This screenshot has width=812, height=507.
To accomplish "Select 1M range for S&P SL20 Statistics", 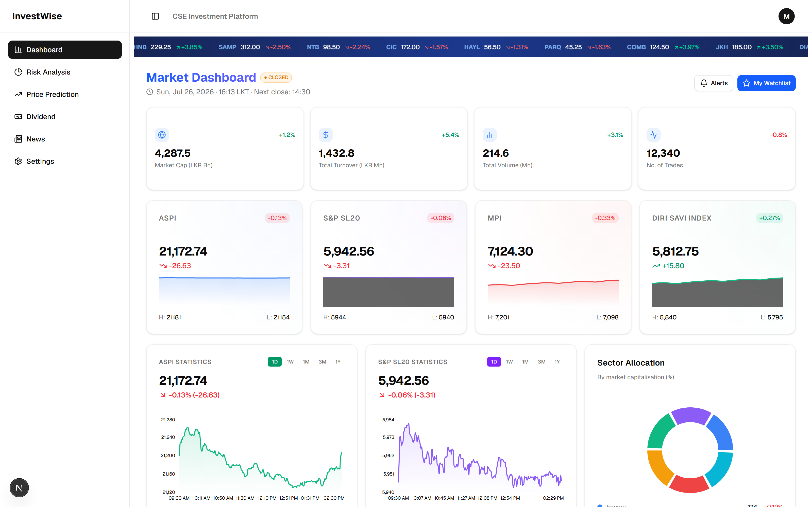I will pos(525,361).
